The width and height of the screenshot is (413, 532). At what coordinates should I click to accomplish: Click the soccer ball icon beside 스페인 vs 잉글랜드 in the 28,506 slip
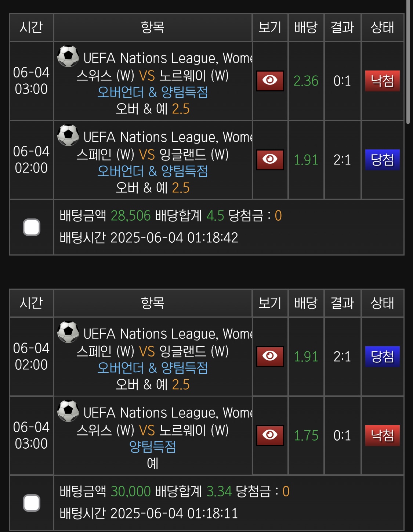pos(68,135)
